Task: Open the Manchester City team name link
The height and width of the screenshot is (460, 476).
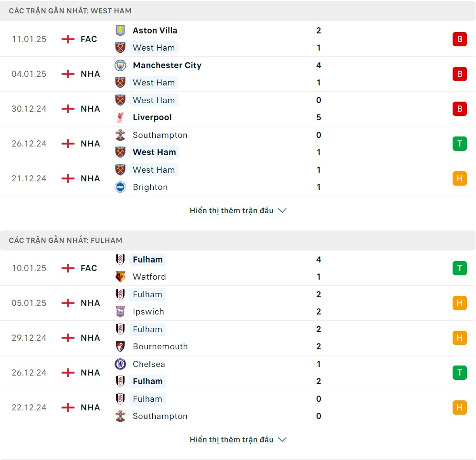Action: click(167, 65)
